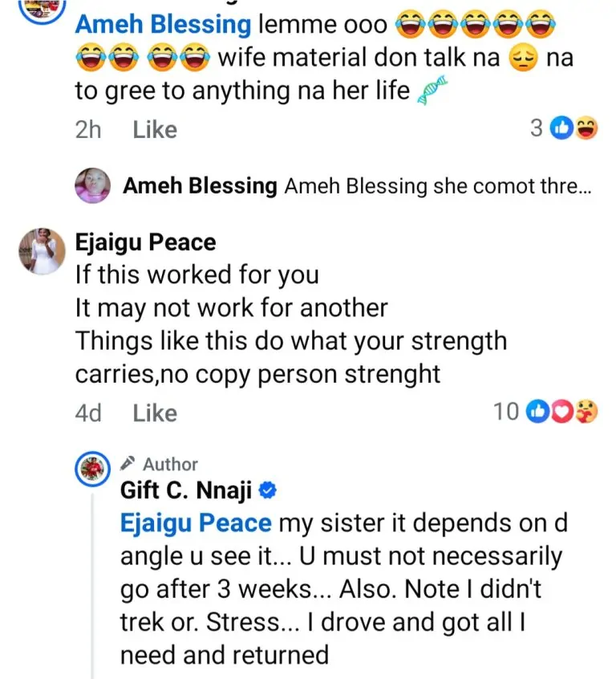Open Gift C. Nnaji's profile picture
The image size is (616, 679).
pos(92,470)
